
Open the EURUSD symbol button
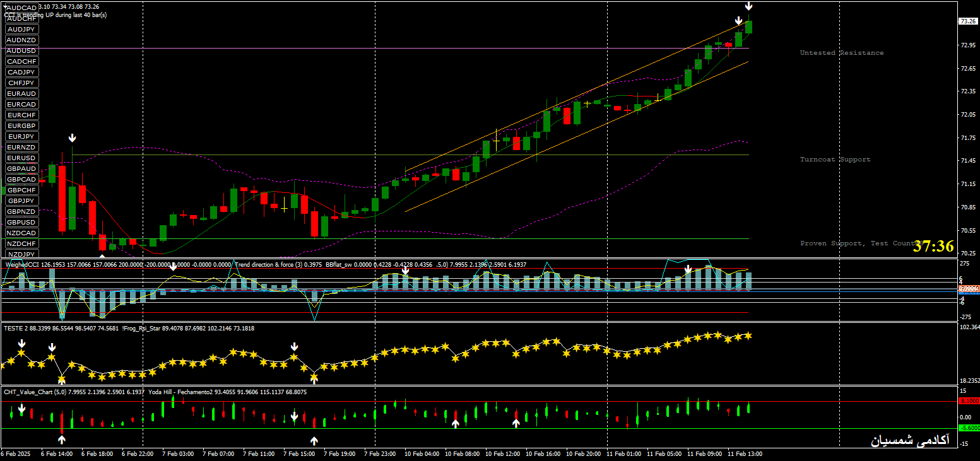tap(21, 158)
